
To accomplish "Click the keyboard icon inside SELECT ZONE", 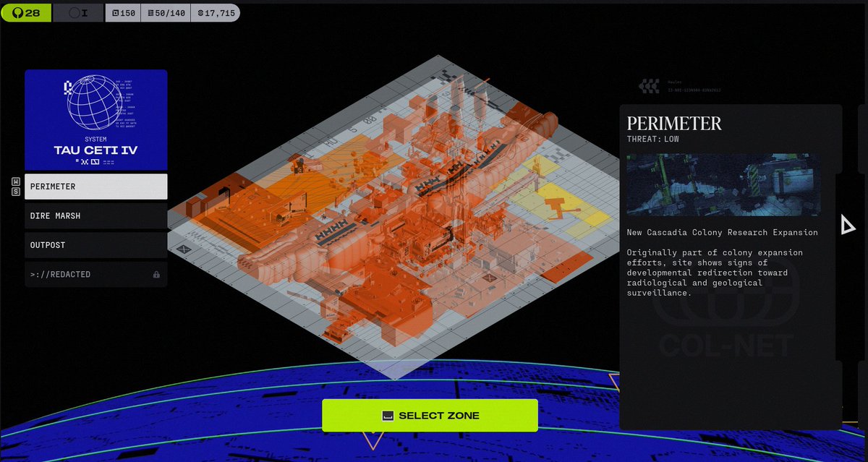I will point(388,416).
